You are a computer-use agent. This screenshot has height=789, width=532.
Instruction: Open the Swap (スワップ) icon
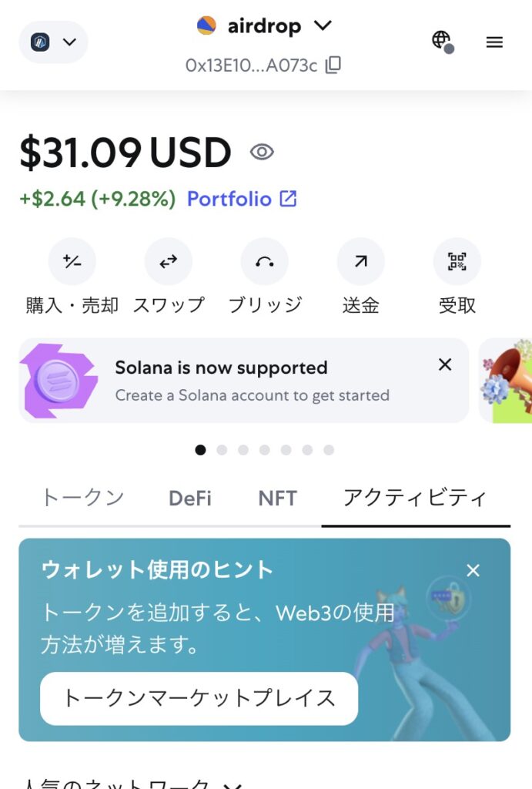pos(169,262)
